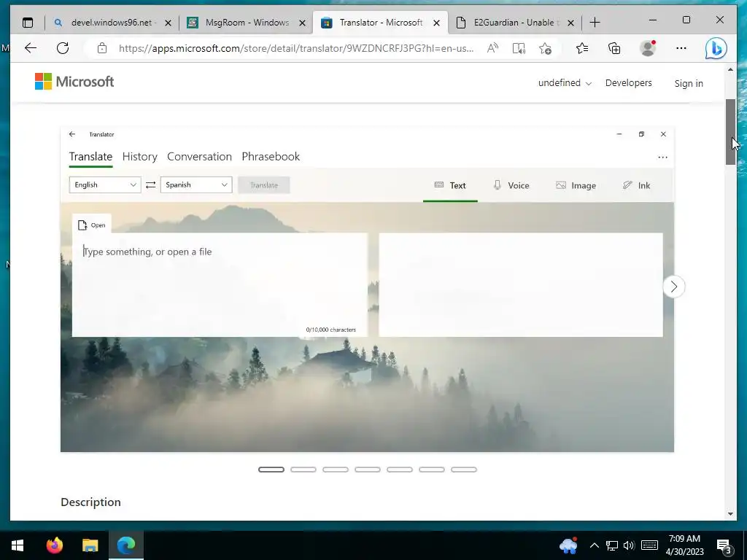Select the third screenshot indicator
The height and width of the screenshot is (560, 747).
click(336, 470)
